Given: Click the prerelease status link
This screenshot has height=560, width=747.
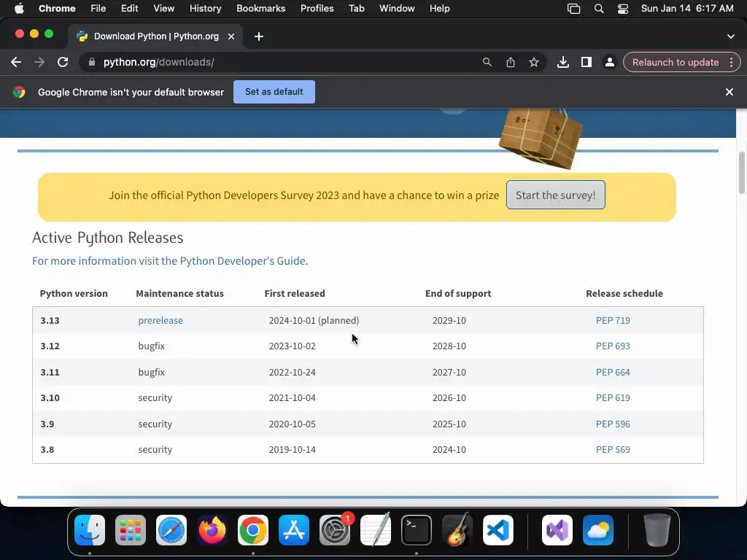Looking at the screenshot, I should click(x=160, y=321).
